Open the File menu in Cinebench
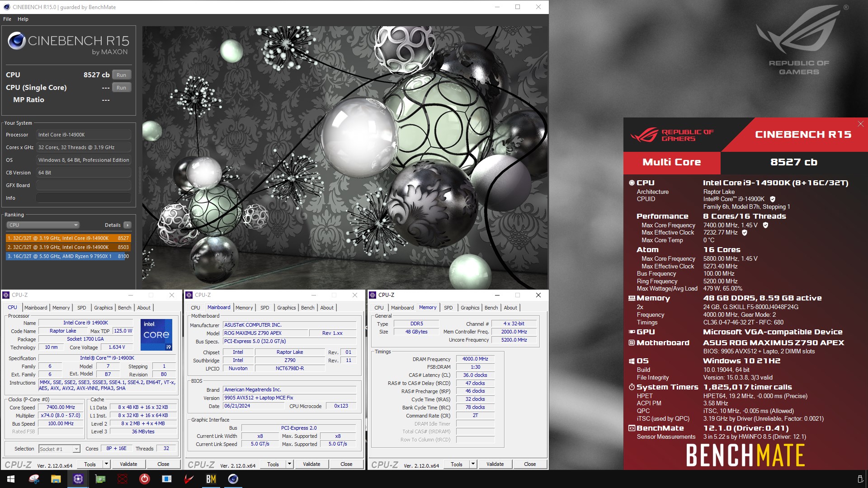868x488 pixels. pyautogui.click(x=7, y=19)
